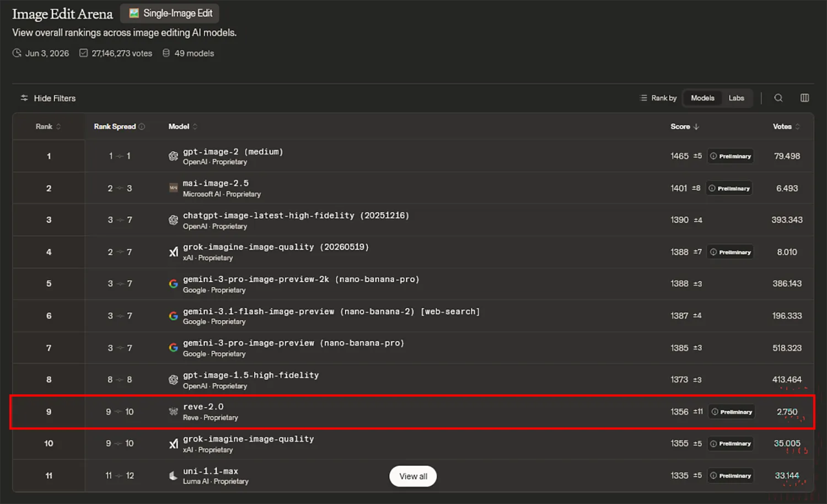Click the votes value 196.333
This screenshot has height=504, width=827.
click(x=787, y=316)
